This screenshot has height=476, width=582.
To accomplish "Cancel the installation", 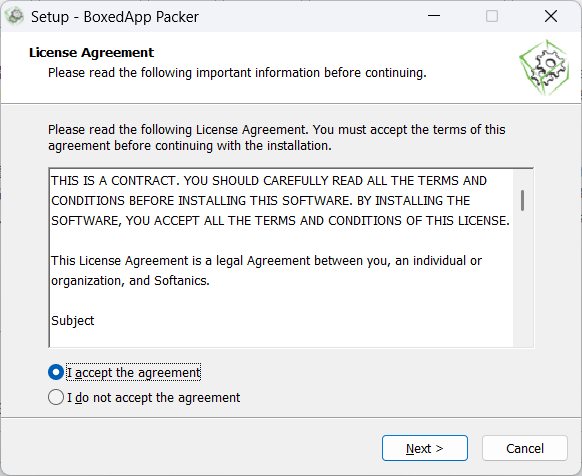I will pos(524,448).
